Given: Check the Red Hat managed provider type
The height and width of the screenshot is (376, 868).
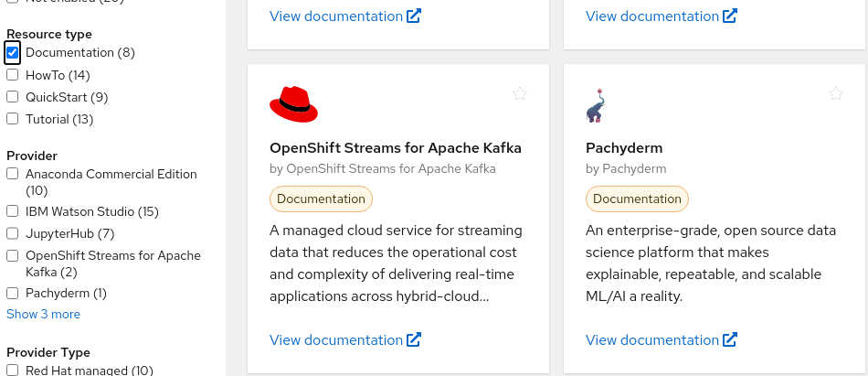Looking at the screenshot, I should [x=13, y=370].
